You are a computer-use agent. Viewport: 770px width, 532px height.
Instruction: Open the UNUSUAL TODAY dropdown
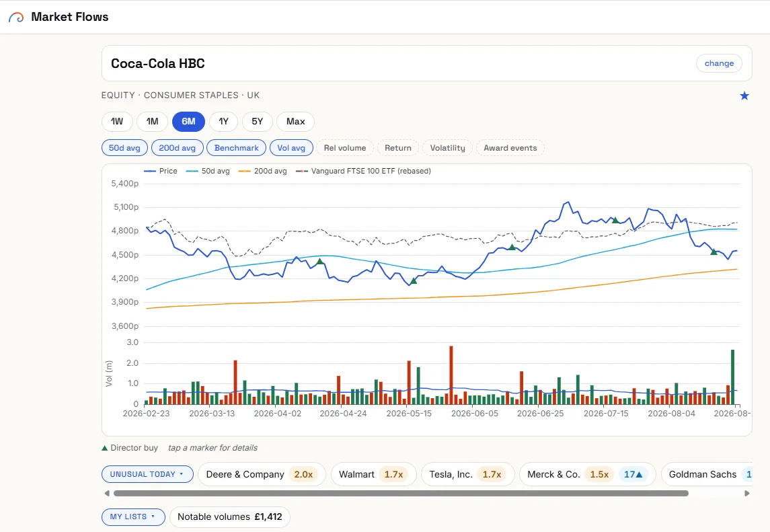click(x=147, y=475)
